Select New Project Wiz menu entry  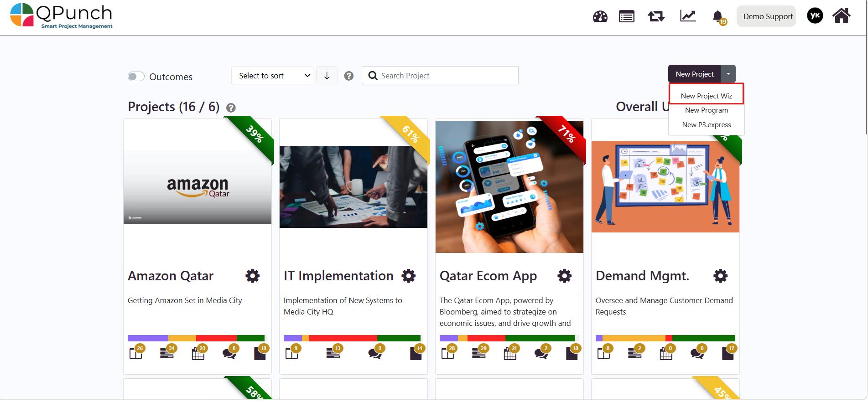[706, 96]
